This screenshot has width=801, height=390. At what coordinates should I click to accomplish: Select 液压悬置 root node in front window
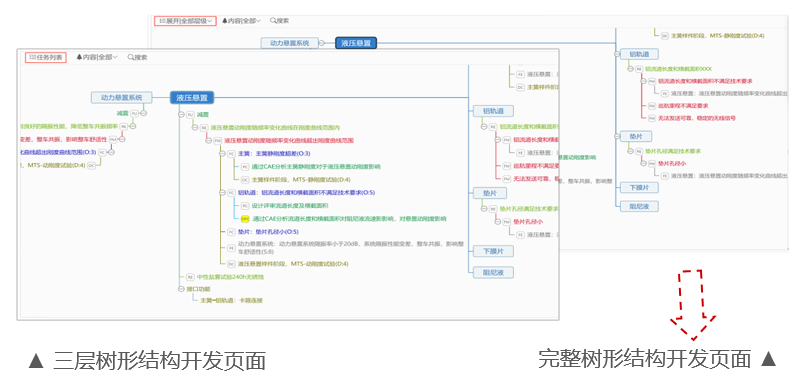point(192,97)
